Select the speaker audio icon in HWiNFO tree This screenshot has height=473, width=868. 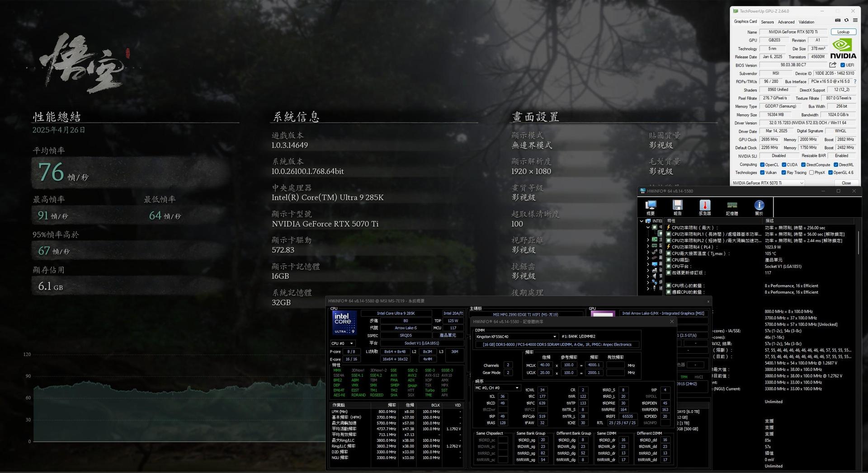tap(655, 276)
